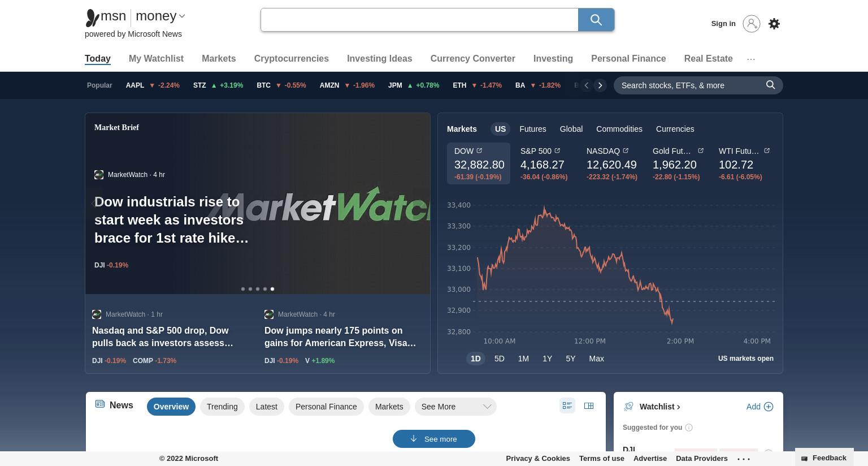Click the ticker bar next arrow
This screenshot has height=466, width=868.
(x=600, y=85)
